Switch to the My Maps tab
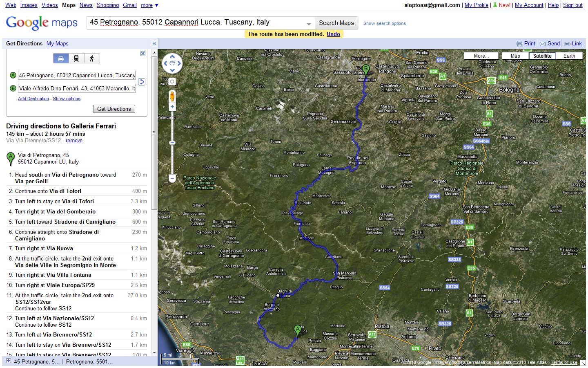 point(57,44)
